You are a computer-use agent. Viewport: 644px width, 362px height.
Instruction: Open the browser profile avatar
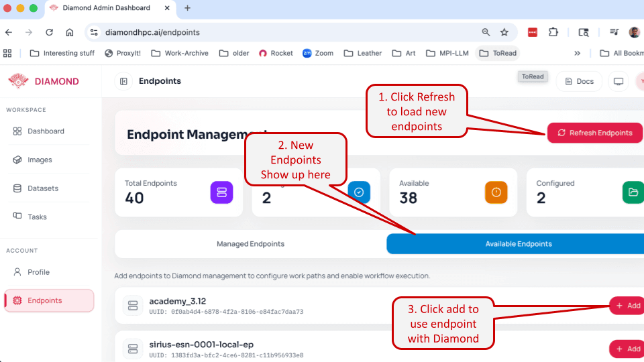[x=635, y=32]
